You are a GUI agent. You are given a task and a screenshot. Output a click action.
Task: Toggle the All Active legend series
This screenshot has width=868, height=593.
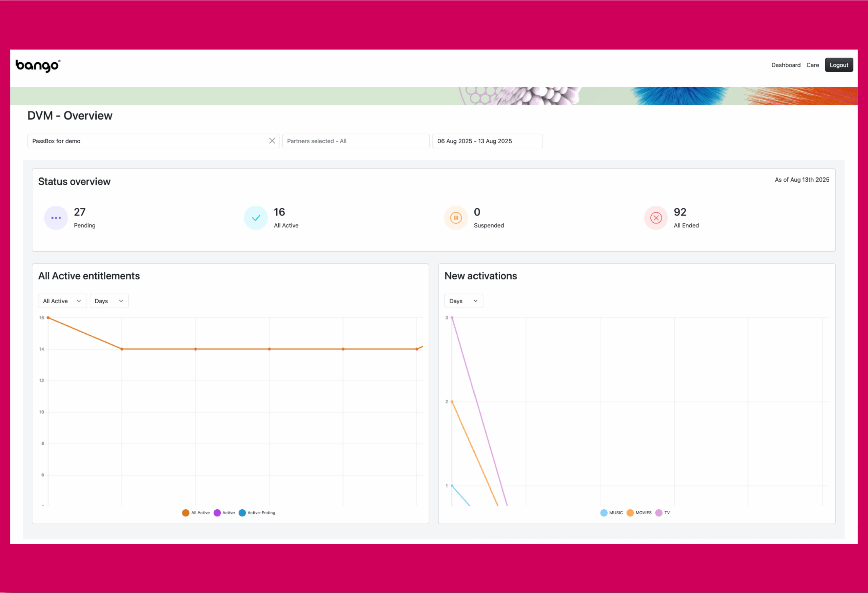point(196,513)
